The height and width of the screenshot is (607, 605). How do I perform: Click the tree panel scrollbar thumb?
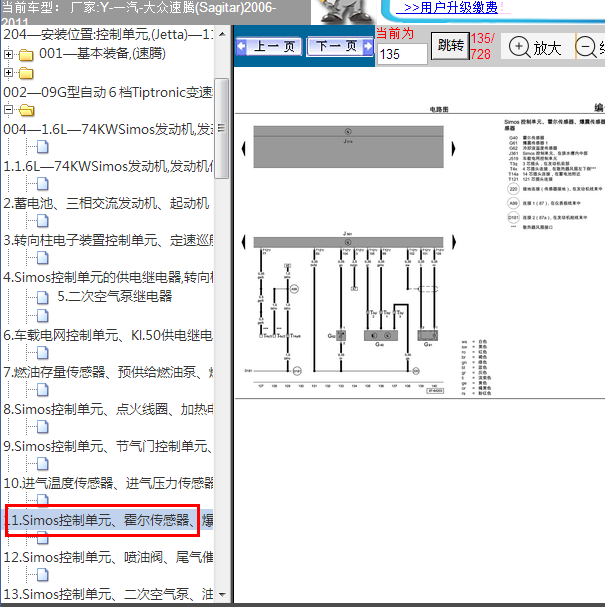tap(222, 128)
